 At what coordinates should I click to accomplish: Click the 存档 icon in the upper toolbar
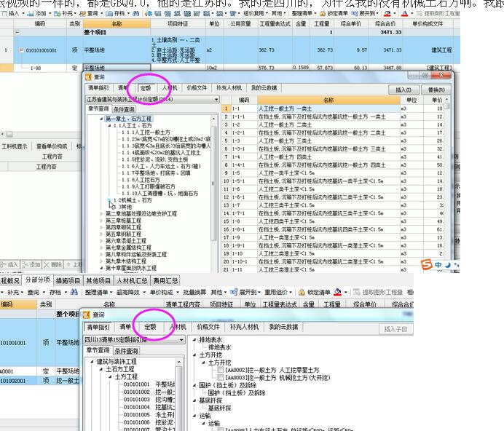pyautogui.click(x=109, y=14)
